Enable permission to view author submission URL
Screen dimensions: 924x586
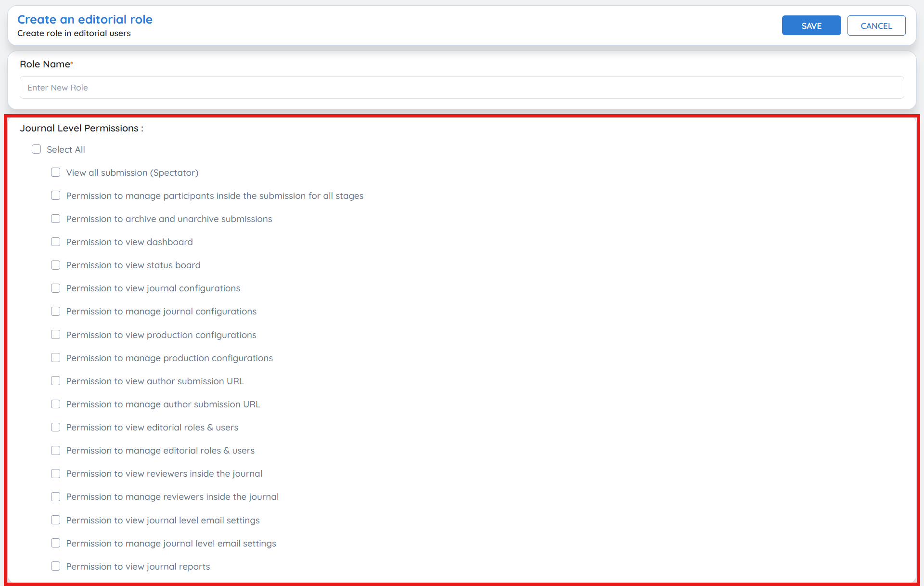click(x=56, y=381)
